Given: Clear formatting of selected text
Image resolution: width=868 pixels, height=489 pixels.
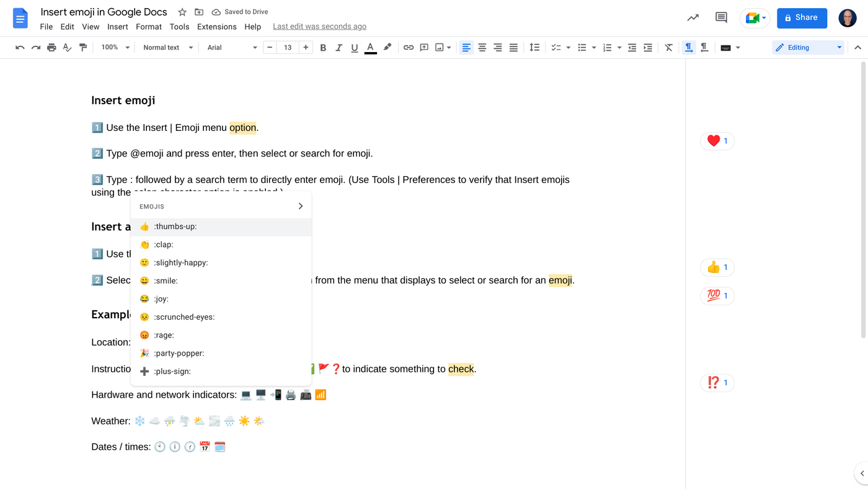Looking at the screenshot, I should 668,47.
